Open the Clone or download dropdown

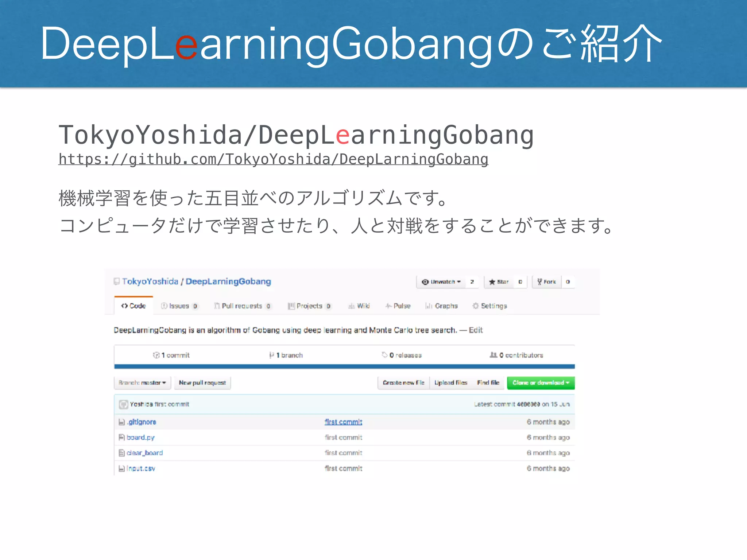pos(541,383)
